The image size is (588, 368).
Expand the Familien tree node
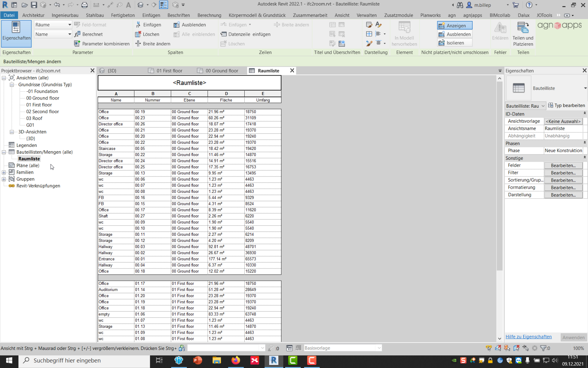tap(4, 172)
